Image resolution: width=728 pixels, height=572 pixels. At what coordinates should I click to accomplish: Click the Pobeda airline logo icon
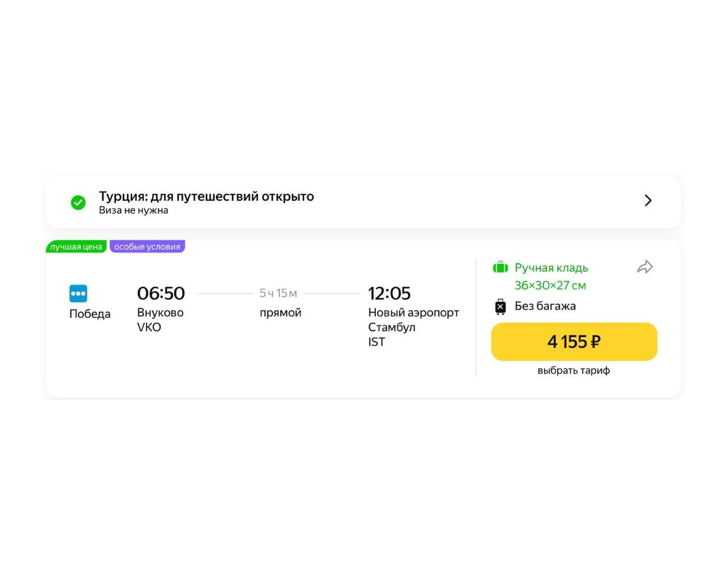point(78,293)
